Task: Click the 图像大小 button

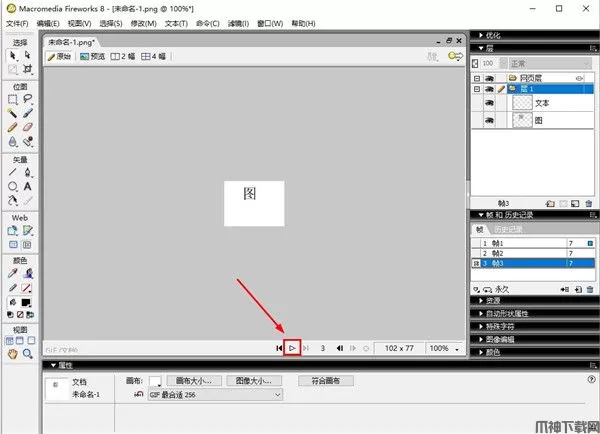Action: 254,381
